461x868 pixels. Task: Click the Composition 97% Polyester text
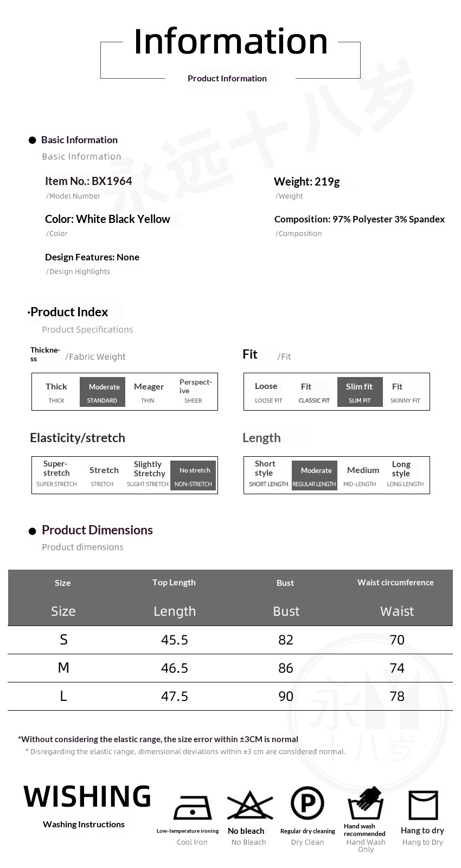point(359,219)
